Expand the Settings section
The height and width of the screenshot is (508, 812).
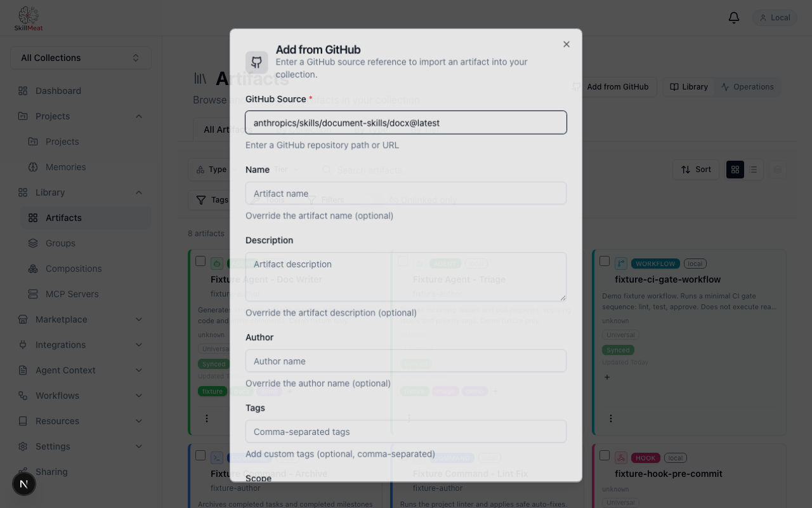81,446
